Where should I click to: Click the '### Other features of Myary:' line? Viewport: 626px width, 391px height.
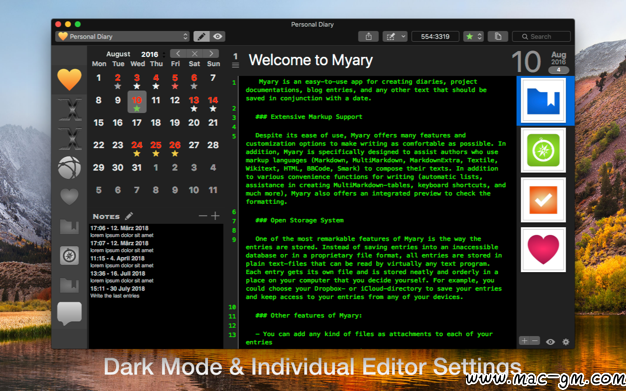tap(309, 315)
